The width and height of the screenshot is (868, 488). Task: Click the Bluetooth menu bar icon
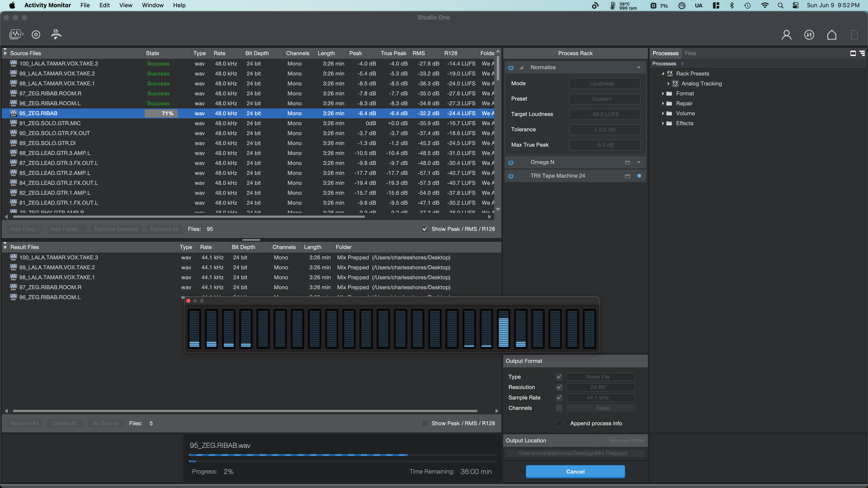coord(731,5)
